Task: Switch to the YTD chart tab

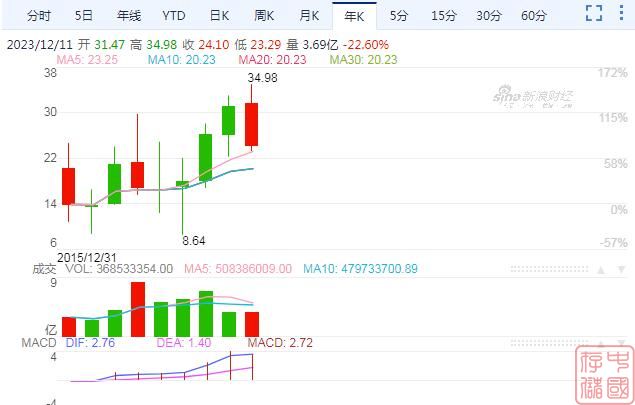Action: [173, 15]
